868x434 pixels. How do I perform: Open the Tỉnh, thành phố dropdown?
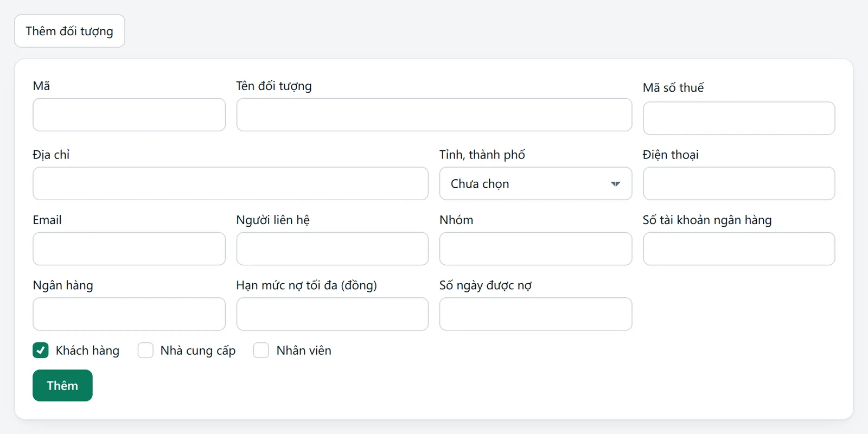pos(535,183)
